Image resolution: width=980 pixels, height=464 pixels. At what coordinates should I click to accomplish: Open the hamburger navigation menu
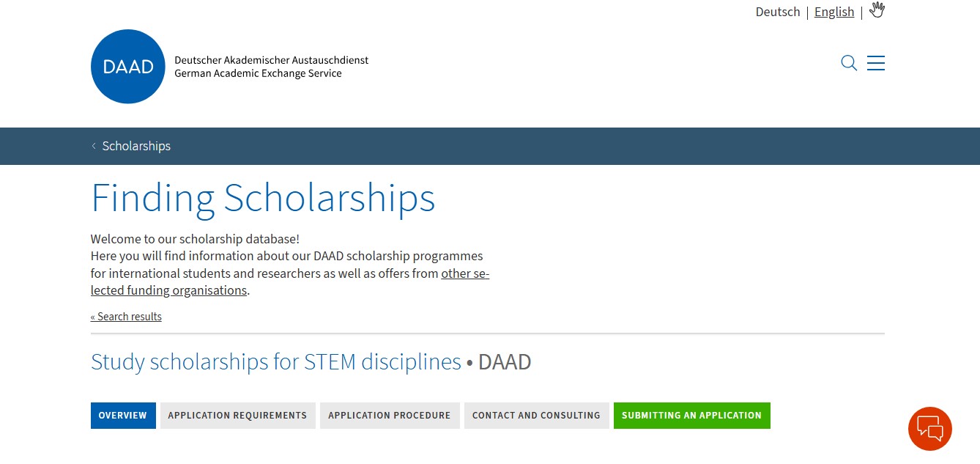pos(876,63)
